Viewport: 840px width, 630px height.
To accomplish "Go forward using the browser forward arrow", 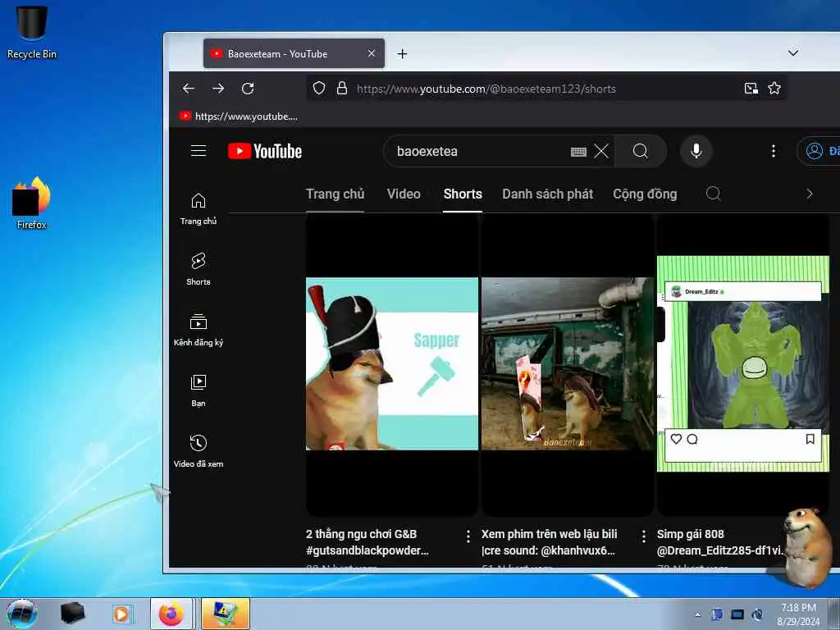I will pyautogui.click(x=218, y=89).
